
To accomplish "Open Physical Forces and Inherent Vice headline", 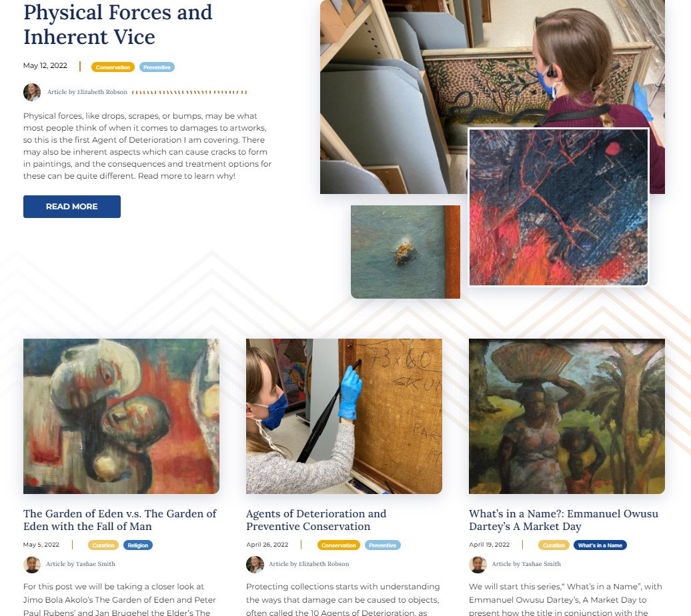I will [x=117, y=25].
